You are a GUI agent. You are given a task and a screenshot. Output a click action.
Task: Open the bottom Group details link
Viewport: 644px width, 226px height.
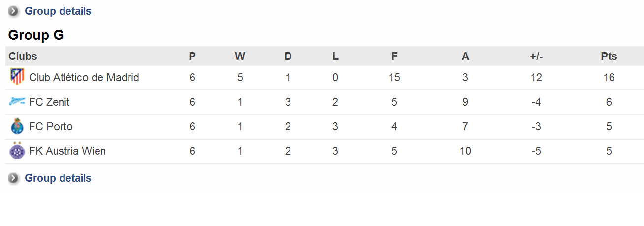click(x=58, y=178)
